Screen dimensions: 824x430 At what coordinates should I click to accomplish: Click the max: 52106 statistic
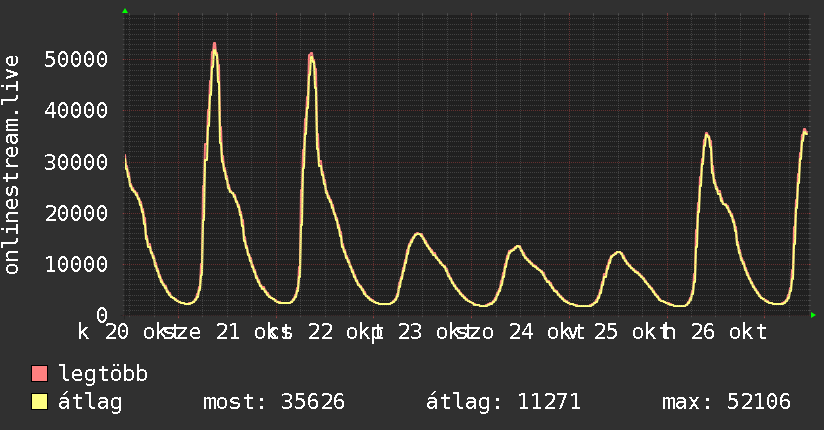tap(726, 402)
